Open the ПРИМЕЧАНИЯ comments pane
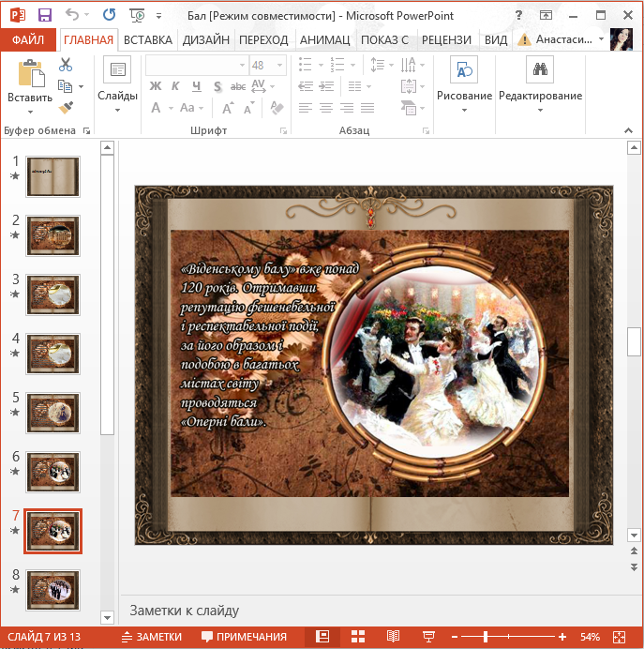 pyautogui.click(x=244, y=637)
